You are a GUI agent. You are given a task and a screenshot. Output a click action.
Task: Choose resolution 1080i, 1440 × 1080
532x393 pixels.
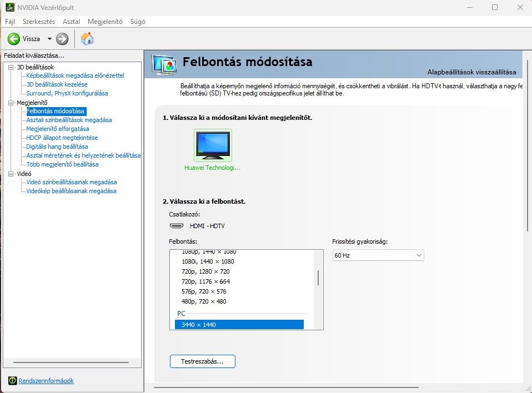pyautogui.click(x=208, y=261)
